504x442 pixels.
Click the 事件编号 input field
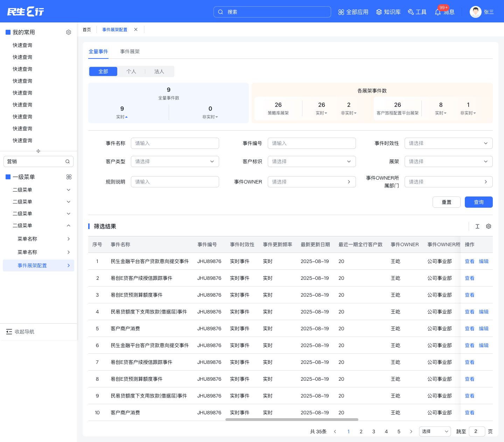coord(312,143)
